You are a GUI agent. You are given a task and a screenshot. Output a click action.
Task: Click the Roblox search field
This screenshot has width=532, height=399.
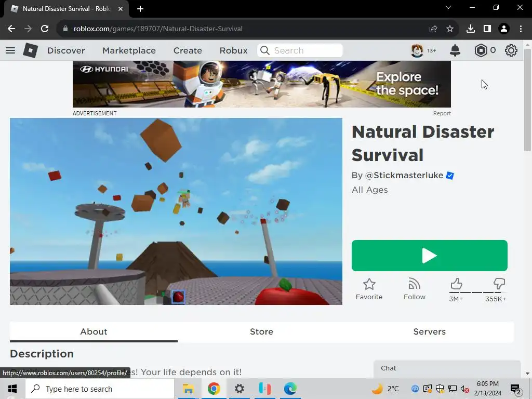(x=300, y=50)
